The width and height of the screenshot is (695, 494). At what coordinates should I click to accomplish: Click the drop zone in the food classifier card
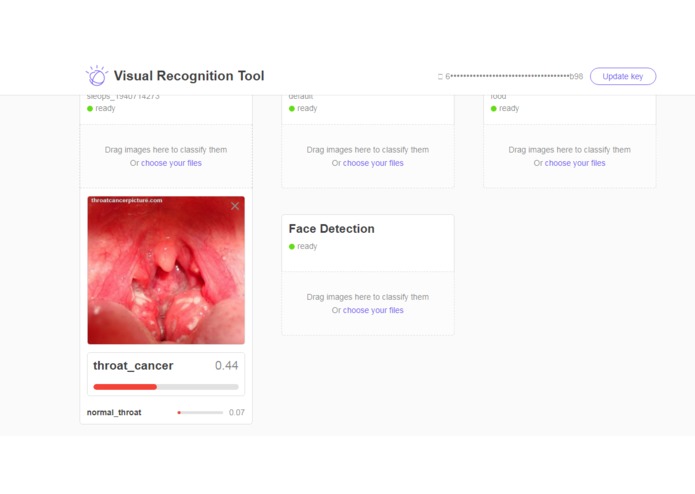click(x=570, y=156)
